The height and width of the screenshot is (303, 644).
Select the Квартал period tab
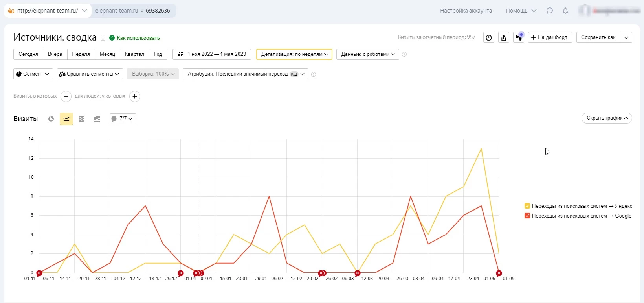coord(134,54)
